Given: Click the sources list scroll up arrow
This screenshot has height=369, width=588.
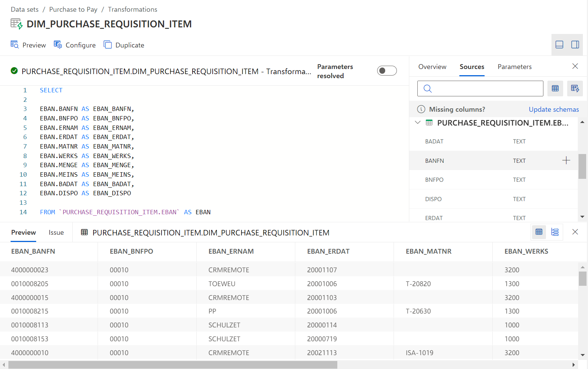Looking at the screenshot, I should (x=582, y=122).
